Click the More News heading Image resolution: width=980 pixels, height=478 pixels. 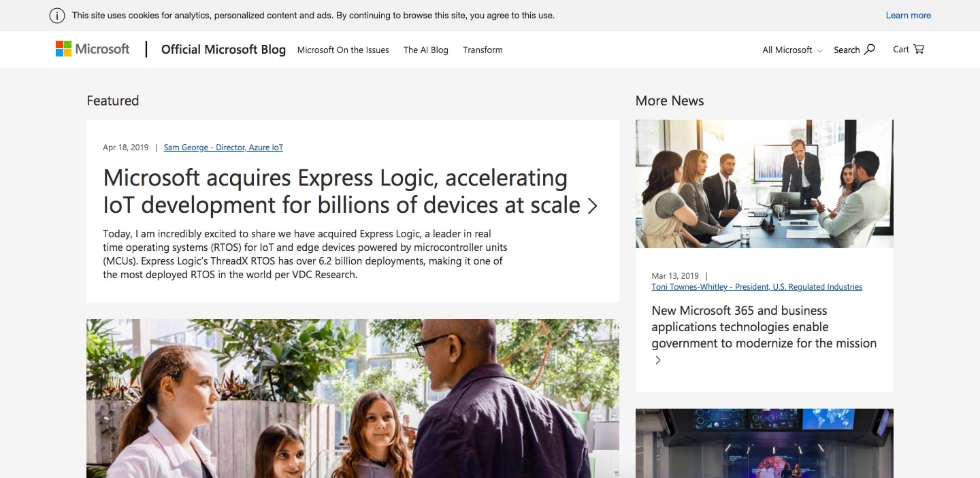coord(670,101)
